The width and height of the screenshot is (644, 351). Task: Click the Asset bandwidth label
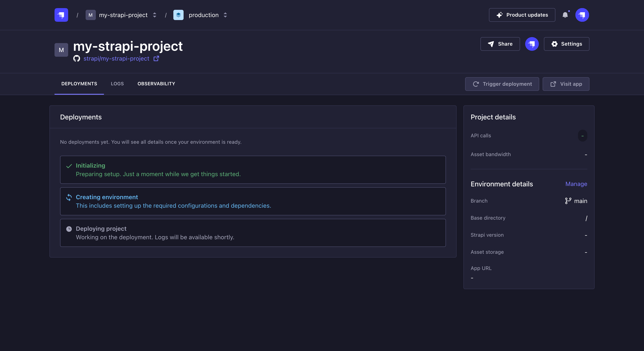(490, 154)
